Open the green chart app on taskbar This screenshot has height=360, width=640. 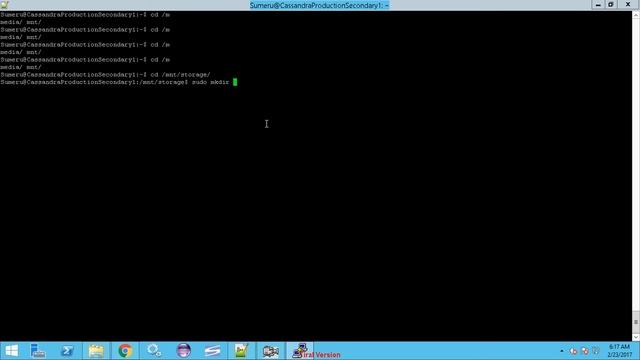click(x=241, y=351)
